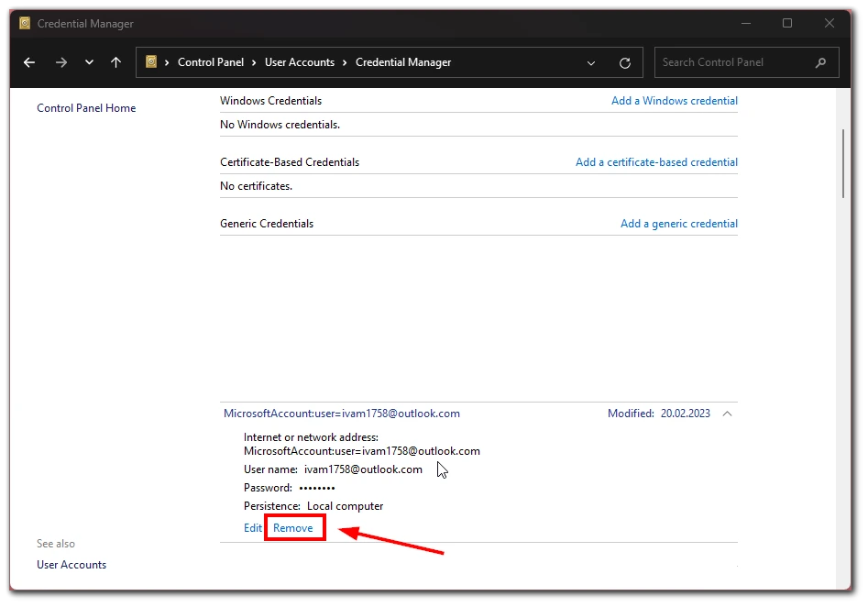Screen dimensions: 868x607
Task: Click the vertical scrollbar thumb
Action: 843,163
